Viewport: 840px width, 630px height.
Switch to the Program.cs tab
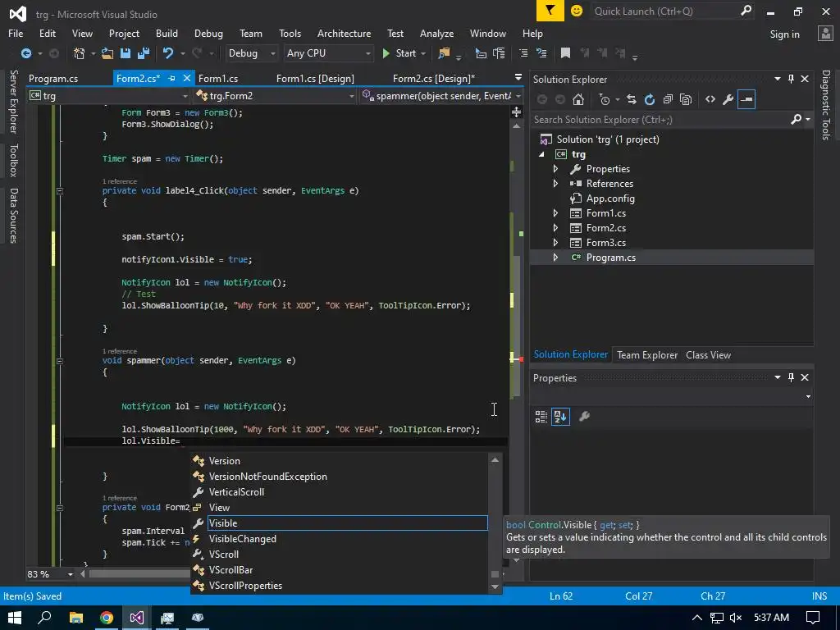53,78
